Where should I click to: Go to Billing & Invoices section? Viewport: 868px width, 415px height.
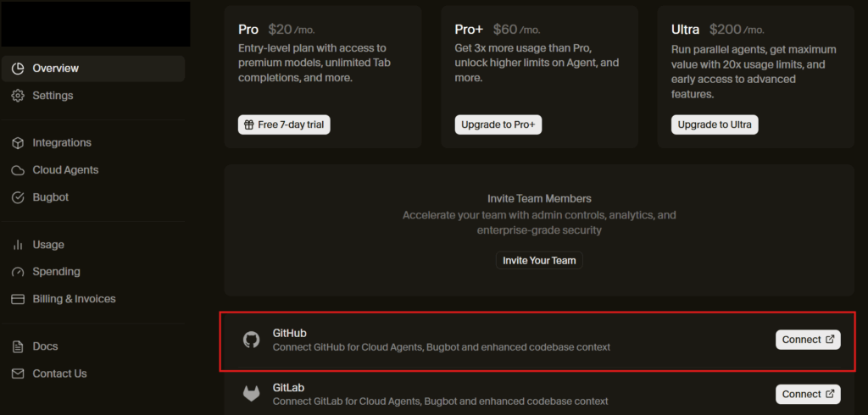[x=74, y=299]
